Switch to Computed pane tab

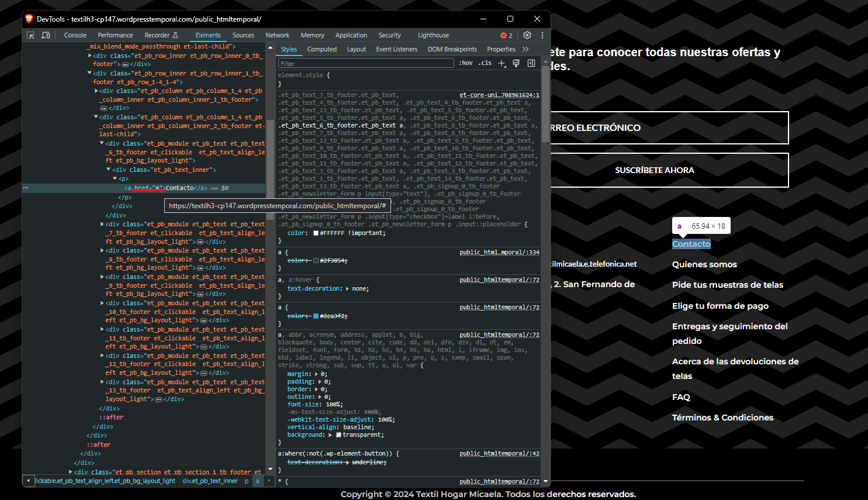tap(322, 49)
